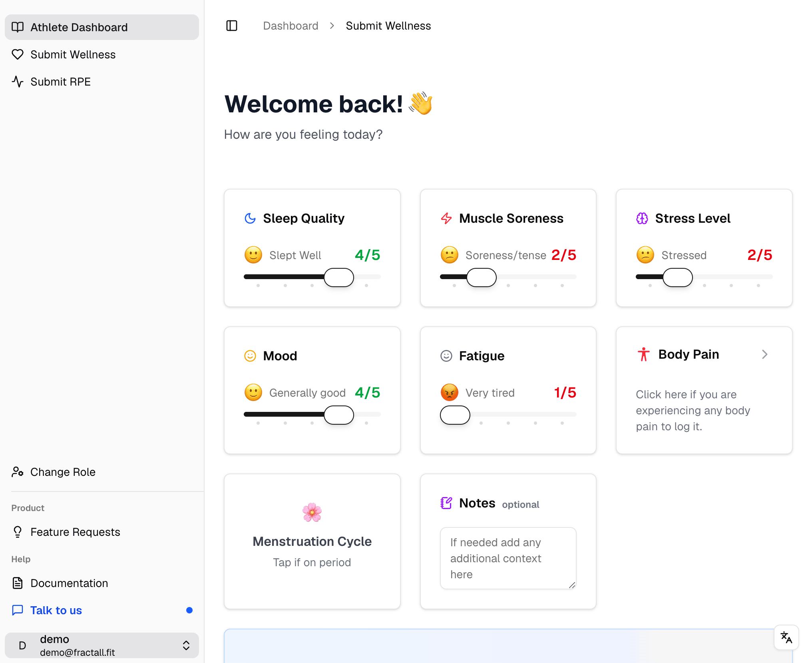This screenshot has width=812, height=663.
Task: Click the lightning bolt icon on Muscle Soreness
Action: tap(446, 218)
